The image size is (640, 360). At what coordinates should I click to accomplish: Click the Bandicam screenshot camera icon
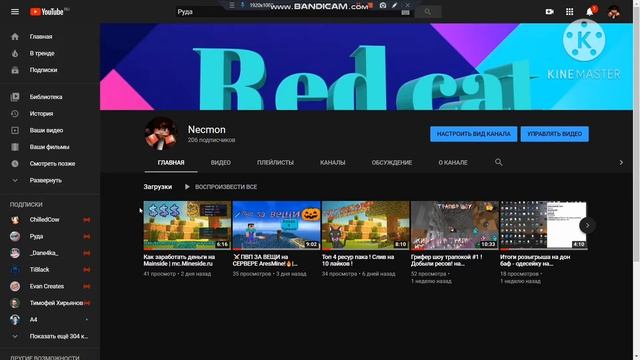[383, 5]
